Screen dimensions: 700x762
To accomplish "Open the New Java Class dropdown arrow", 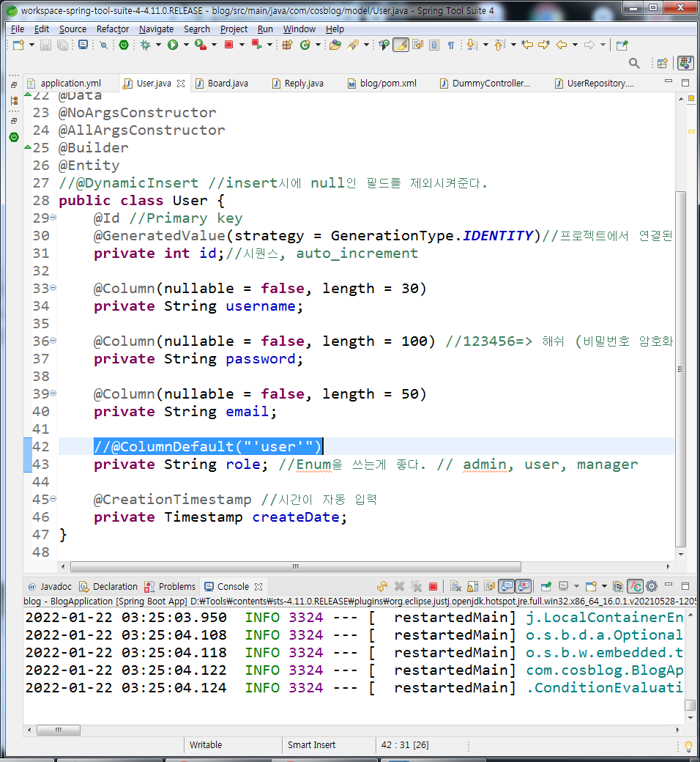I will tap(318, 45).
